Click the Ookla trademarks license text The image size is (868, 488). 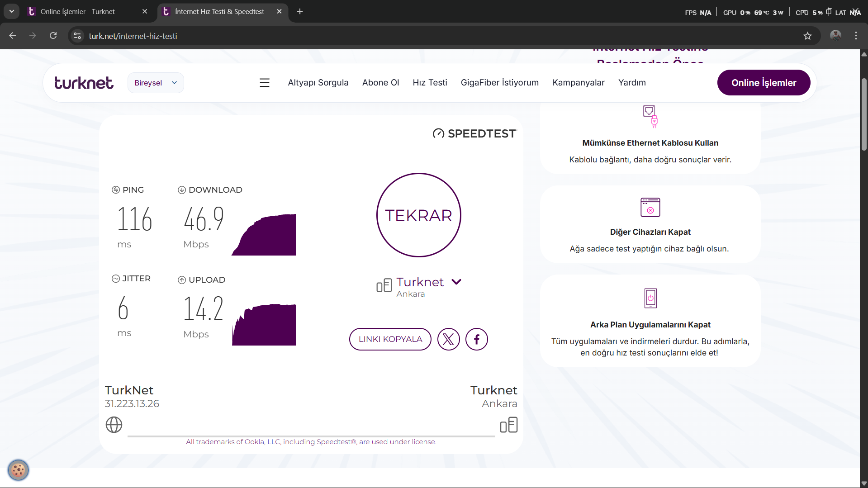click(311, 442)
